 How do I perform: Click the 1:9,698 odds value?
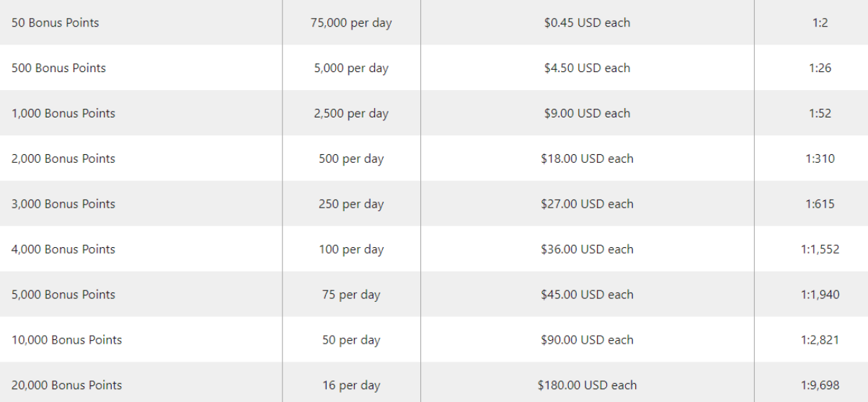click(x=820, y=385)
